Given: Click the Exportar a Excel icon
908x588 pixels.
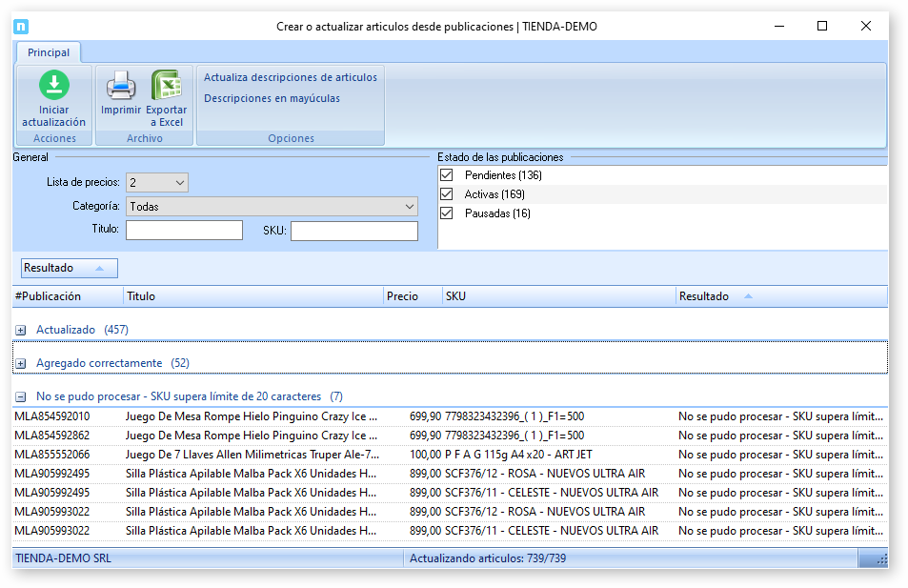Looking at the screenshot, I should click(x=167, y=86).
